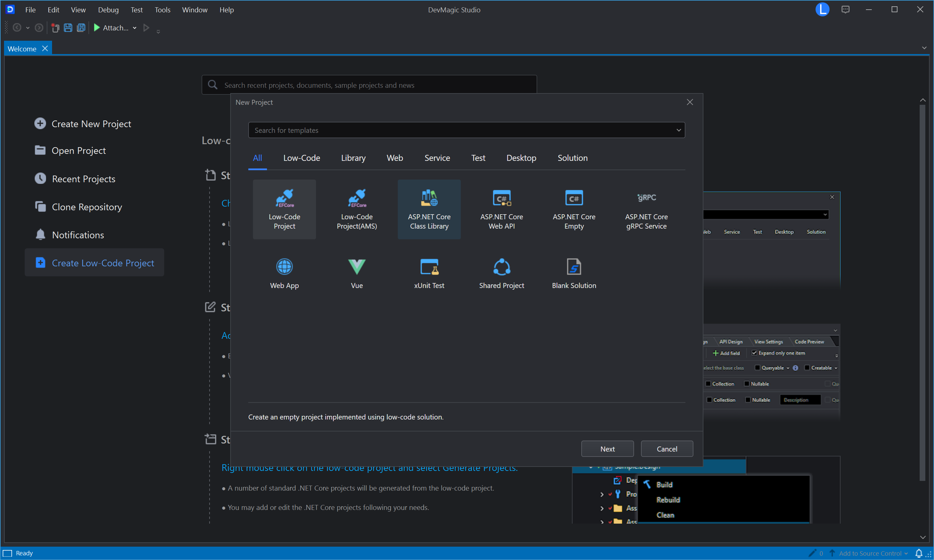Pick the Blank Solution template
934x560 pixels.
574,274
